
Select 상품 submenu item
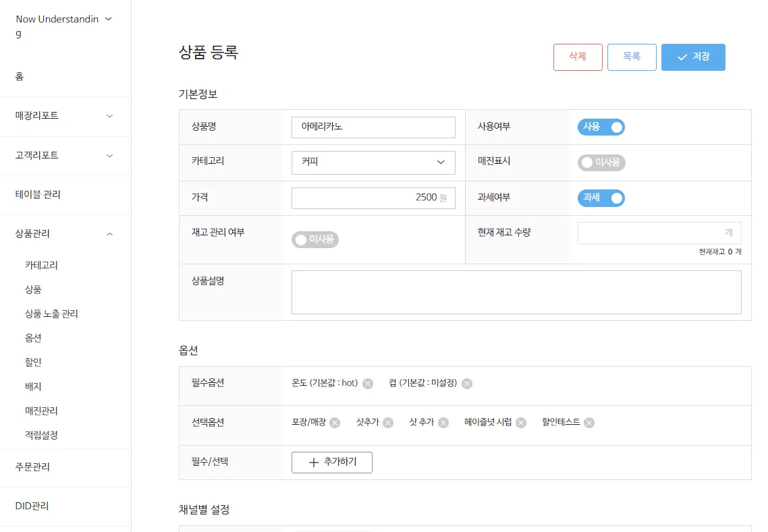click(33, 290)
